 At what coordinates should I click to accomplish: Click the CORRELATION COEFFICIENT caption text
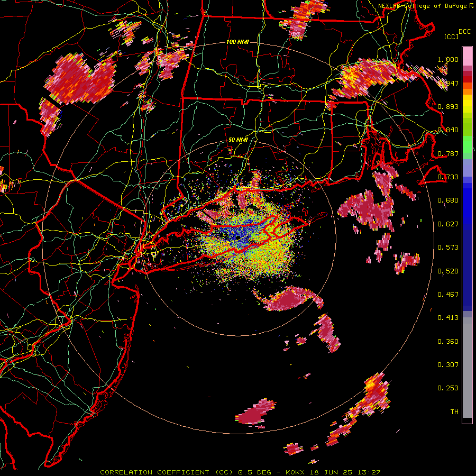pyautogui.click(x=167, y=472)
